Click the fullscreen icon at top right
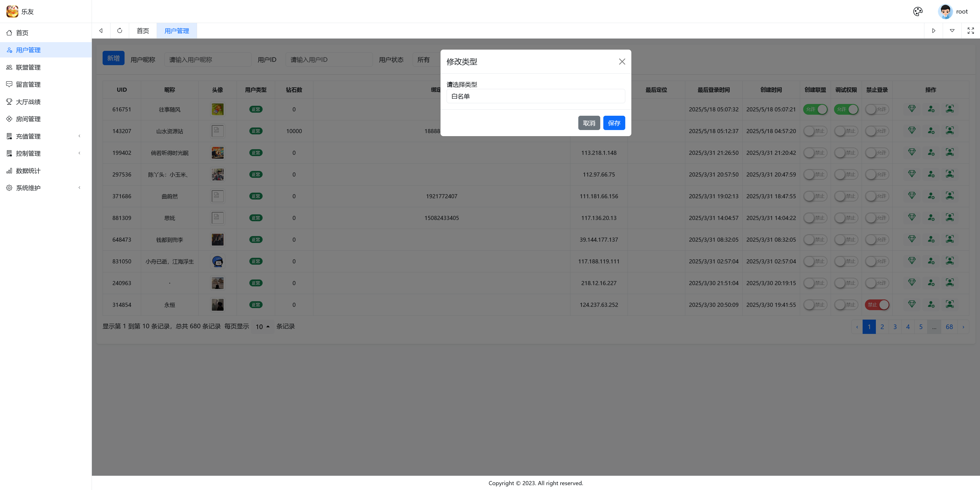The image size is (980, 490). [x=971, y=30]
